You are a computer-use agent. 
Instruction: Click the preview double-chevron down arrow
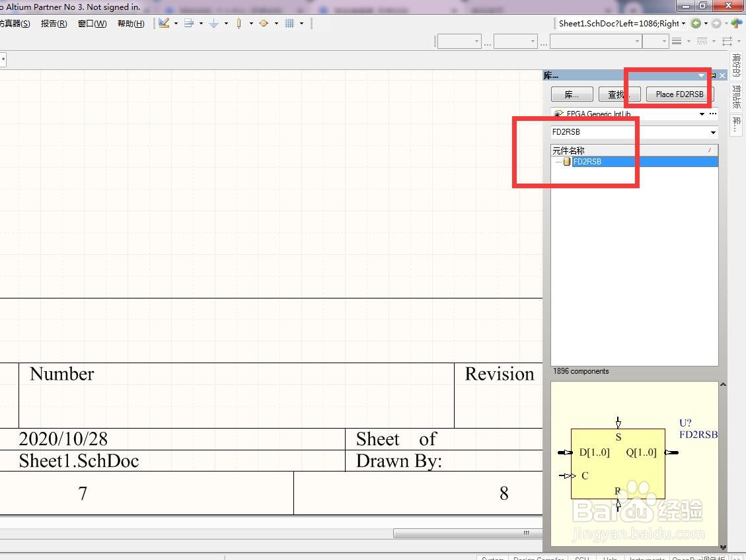tap(723, 547)
